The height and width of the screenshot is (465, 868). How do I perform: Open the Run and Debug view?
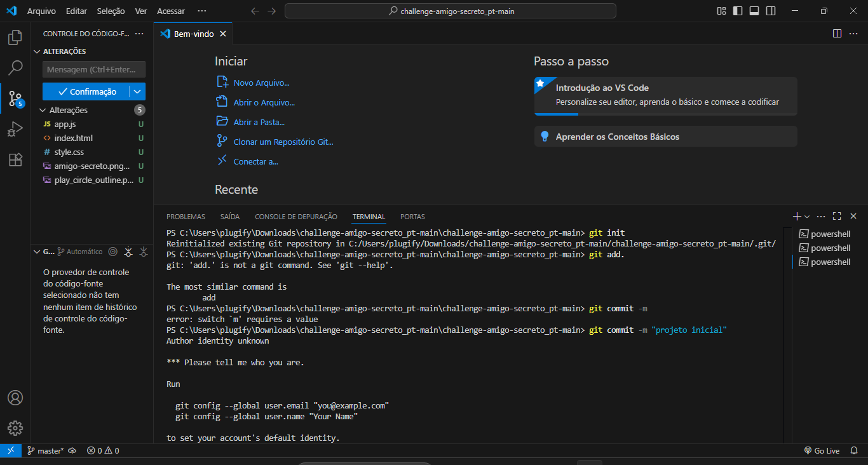pyautogui.click(x=15, y=129)
